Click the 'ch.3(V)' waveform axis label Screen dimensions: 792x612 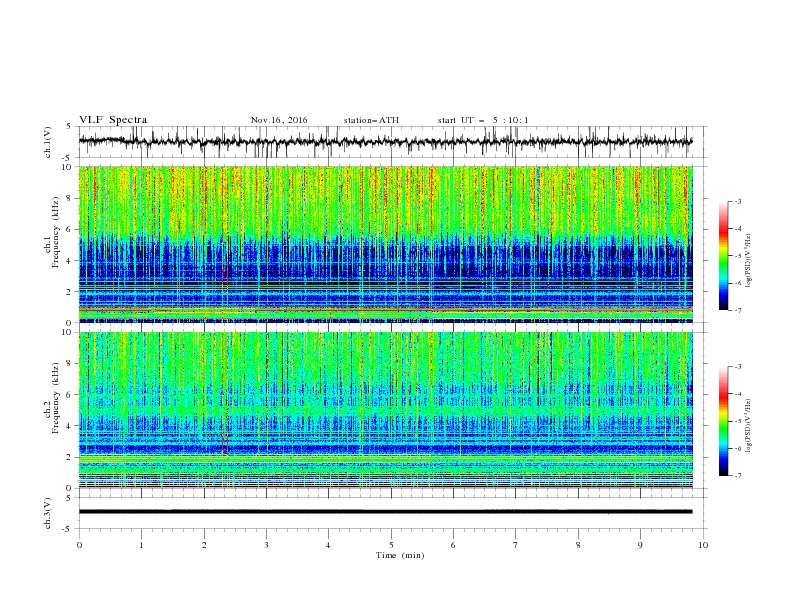48,513
